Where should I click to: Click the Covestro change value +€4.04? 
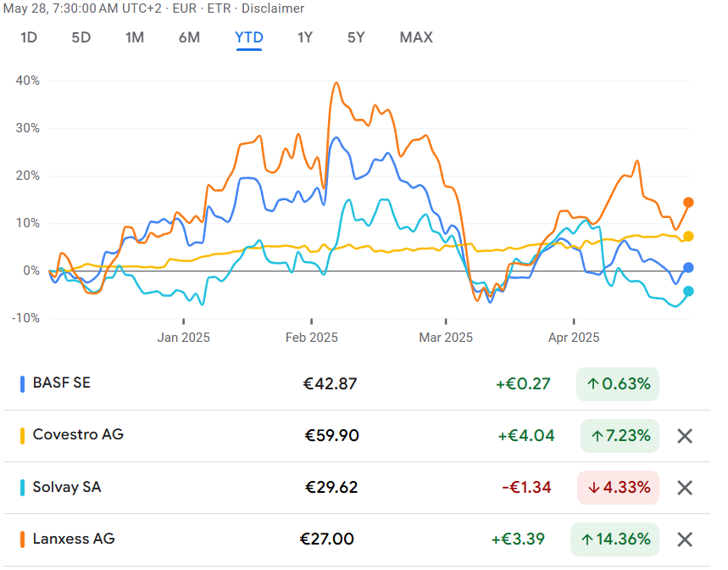click(526, 436)
